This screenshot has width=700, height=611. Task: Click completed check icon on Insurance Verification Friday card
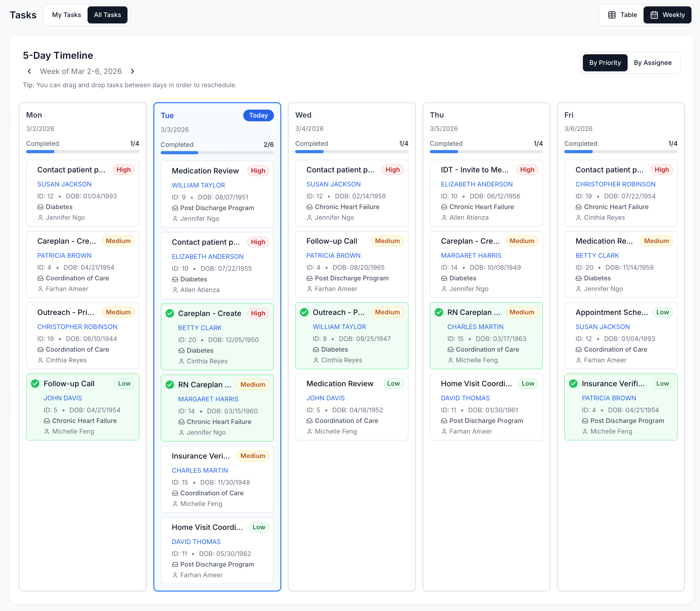tap(573, 384)
